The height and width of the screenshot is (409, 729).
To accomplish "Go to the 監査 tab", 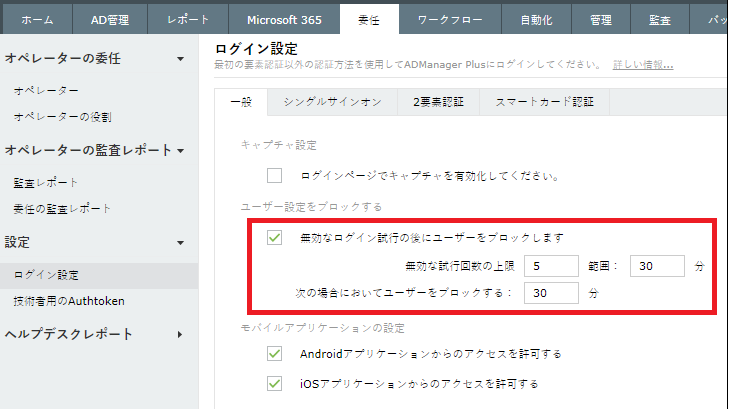I will coord(660,20).
